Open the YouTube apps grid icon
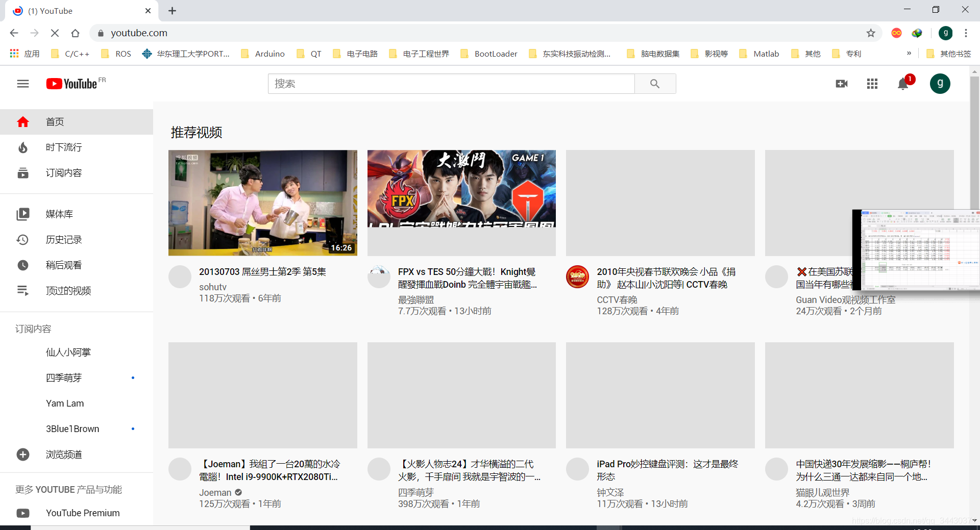The width and height of the screenshot is (980, 530). (x=872, y=84)
